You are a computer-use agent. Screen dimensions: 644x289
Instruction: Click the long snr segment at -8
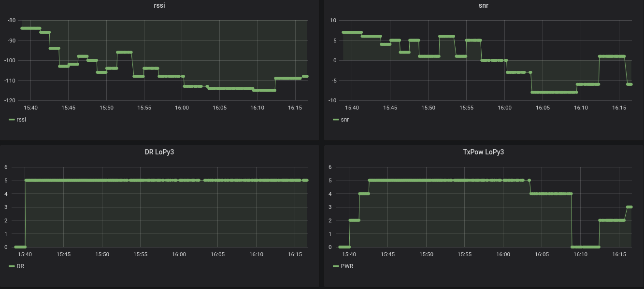(554, 92)
